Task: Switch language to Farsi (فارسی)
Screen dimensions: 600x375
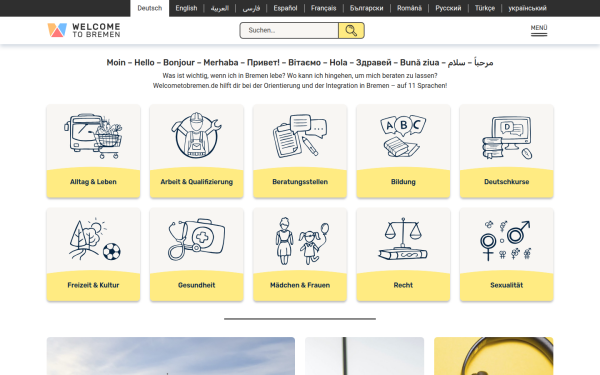Action: coord(251,8)
